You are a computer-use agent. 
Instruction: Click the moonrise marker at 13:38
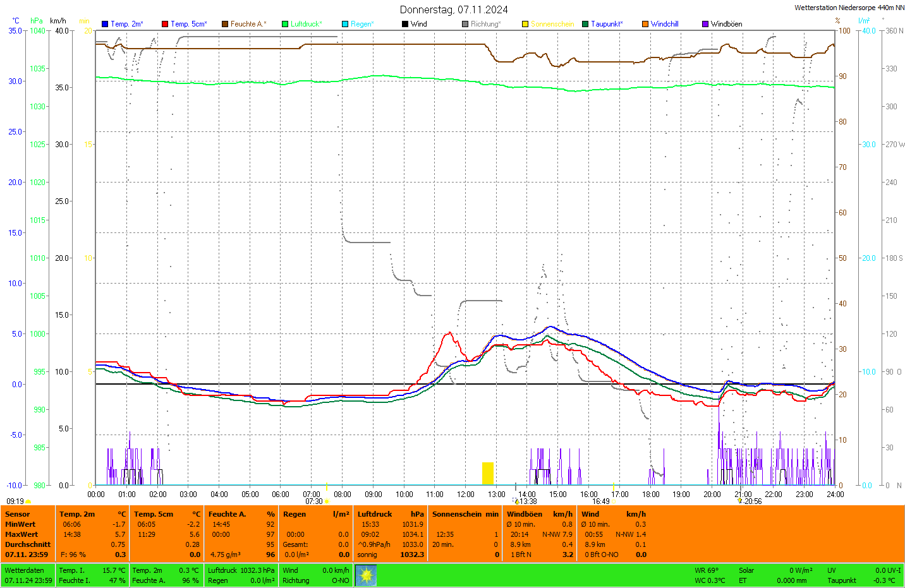click(516, 501)
